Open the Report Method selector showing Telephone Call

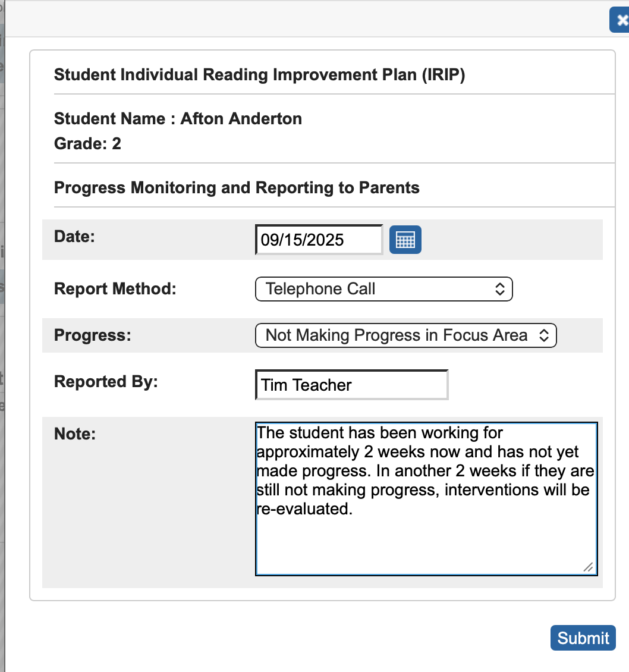(x=383, y=288)
